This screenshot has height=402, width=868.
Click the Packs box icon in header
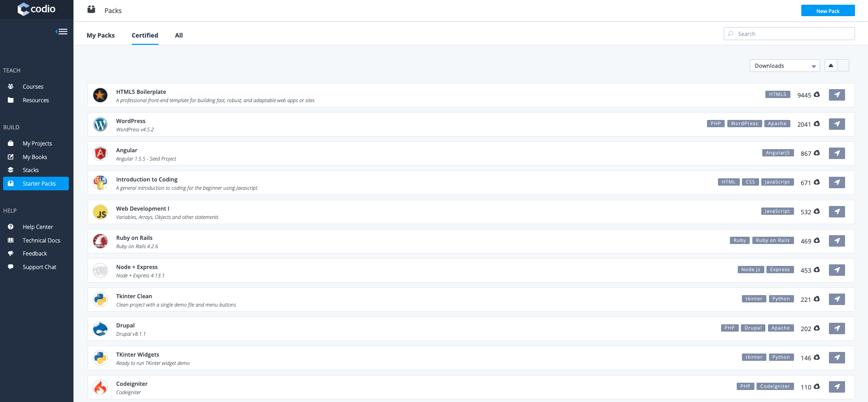click(x=91, y=9)
